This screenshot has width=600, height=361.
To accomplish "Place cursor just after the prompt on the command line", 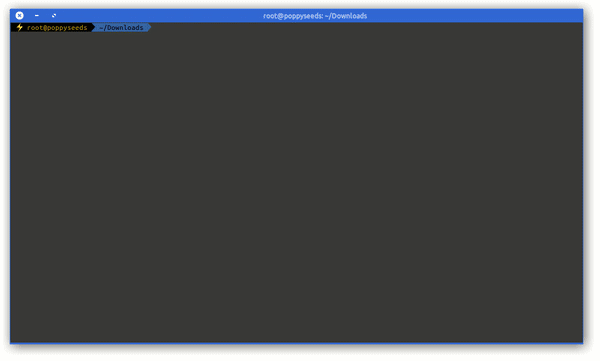I will click(x=155, y=28).
